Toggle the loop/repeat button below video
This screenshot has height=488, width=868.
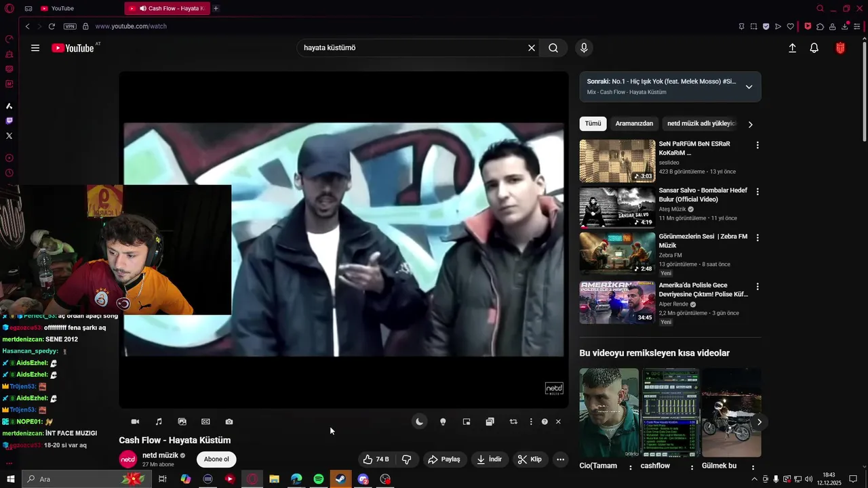[513, 422]
